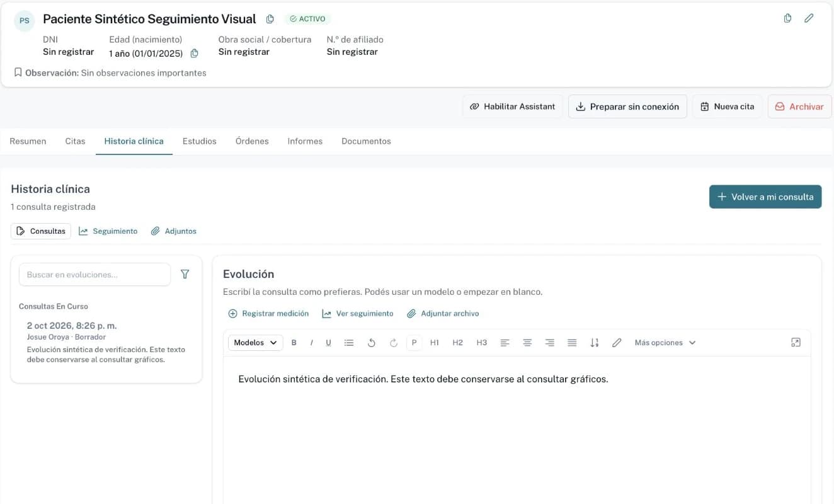
Task: Copy the birth date next to 01/01/2025
Action: [x=195, y=54]
